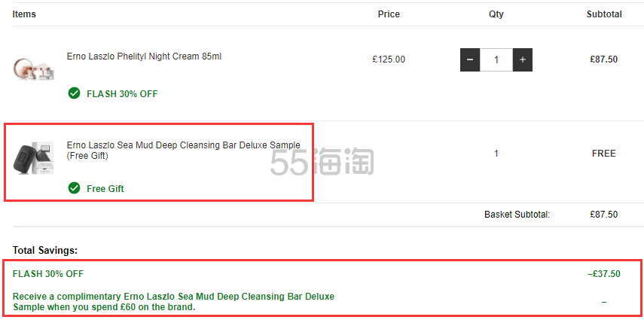Increase quantity with the plus button
Image resolution: width=644 pixels, height=323 pixels.
click(523, 60)
